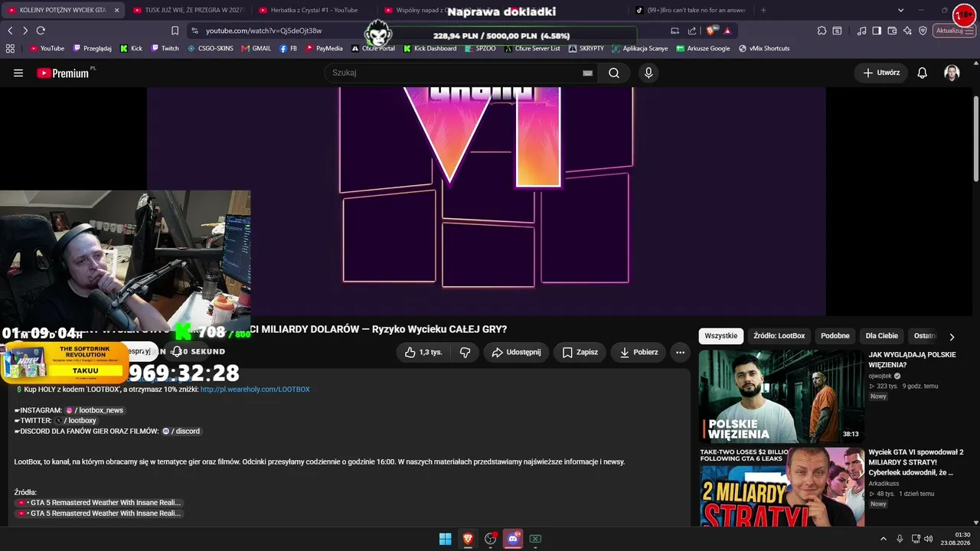This screenshot has height=551, width=980.
Task: Reload the page with the refresh icon
Action: point(41,31)
